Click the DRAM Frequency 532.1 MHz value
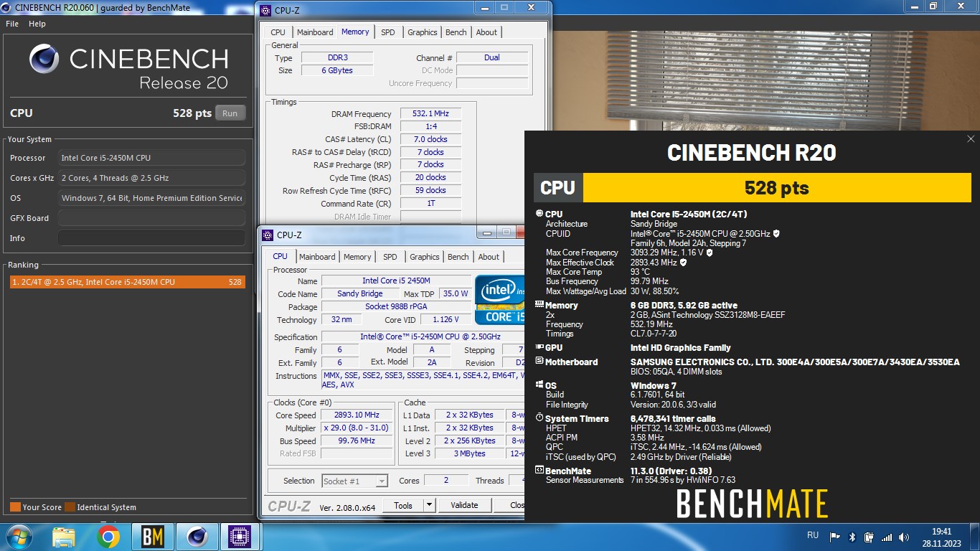The width and height of the screenshot is (980, 551). [x=430, y=114]
